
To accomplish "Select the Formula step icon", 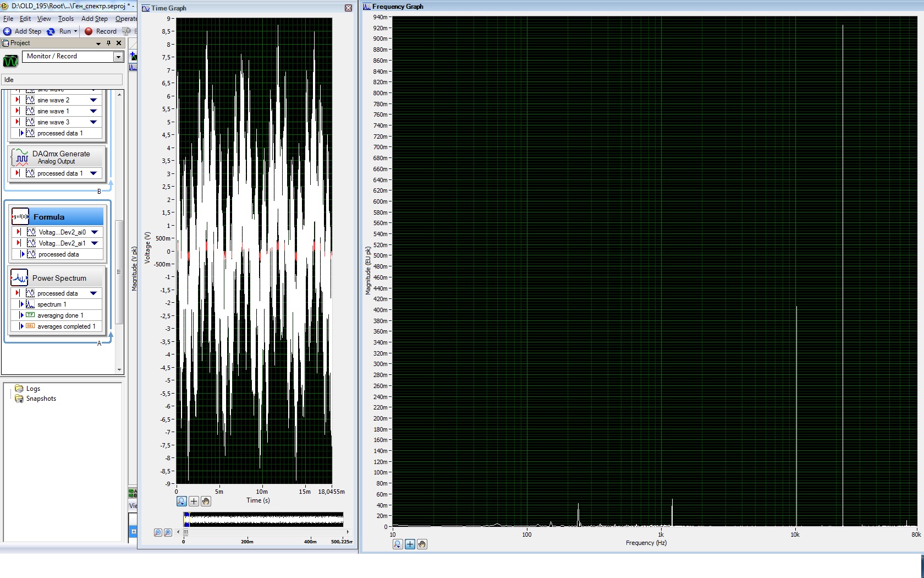I will pos(20,216).
